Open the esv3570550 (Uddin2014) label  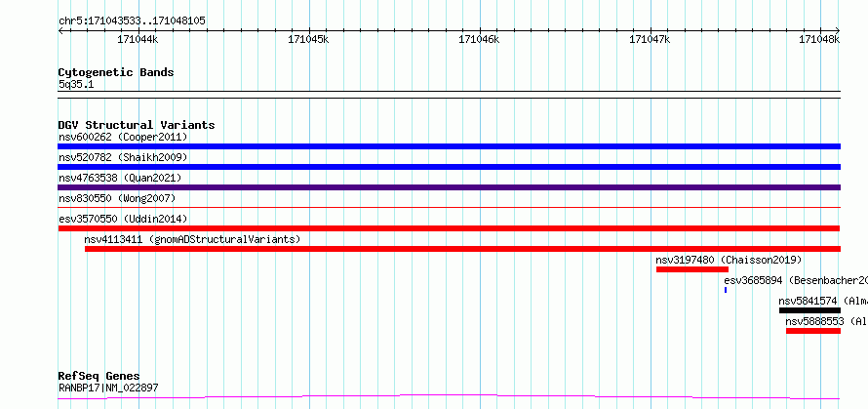(123, 219)
